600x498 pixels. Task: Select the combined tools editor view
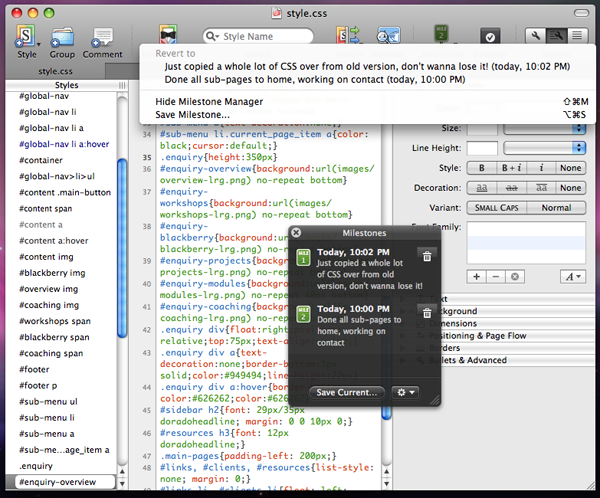pos(557,36)
